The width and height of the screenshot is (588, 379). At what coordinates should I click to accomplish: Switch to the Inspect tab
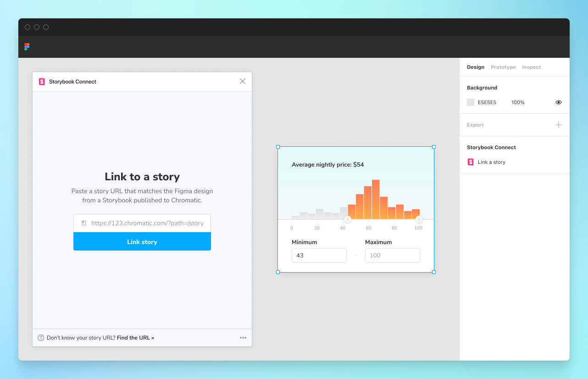(531, 67)
